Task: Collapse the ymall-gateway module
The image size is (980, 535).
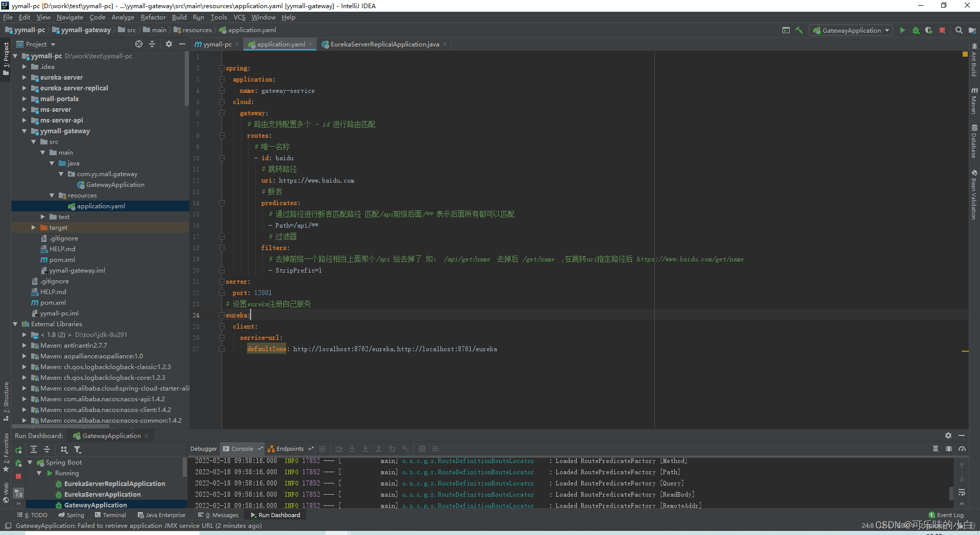Action: pyautogui.click(x=24, y=131)
